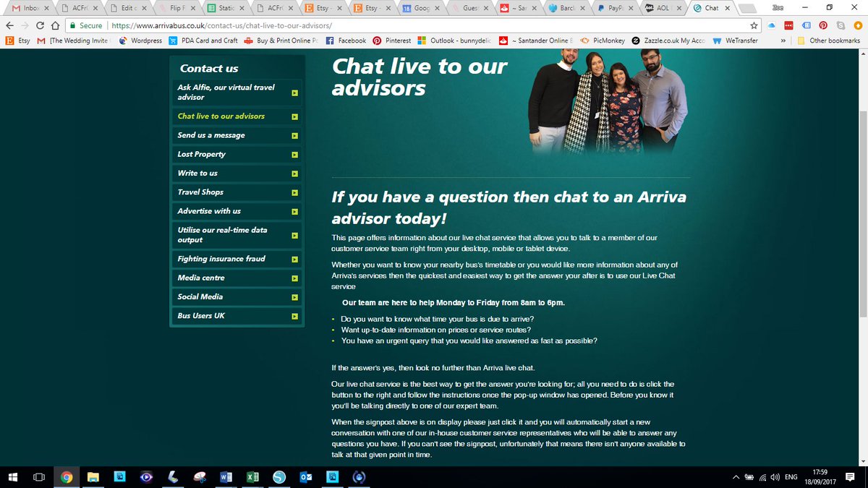Open the Chrome three-dot menu
The height and width of the screenshot is (488, 868).
pos(858,25)
